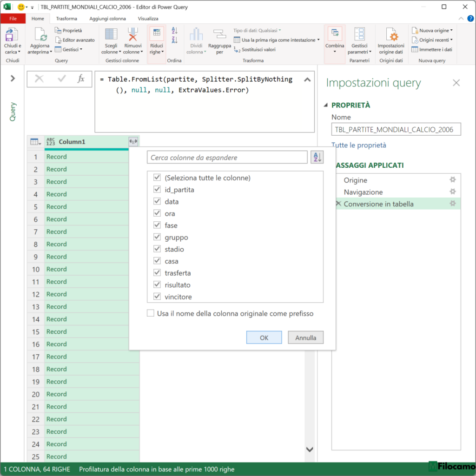
Task: Delete the Conversione in tabella step
Action: click(x=338, y=204)
